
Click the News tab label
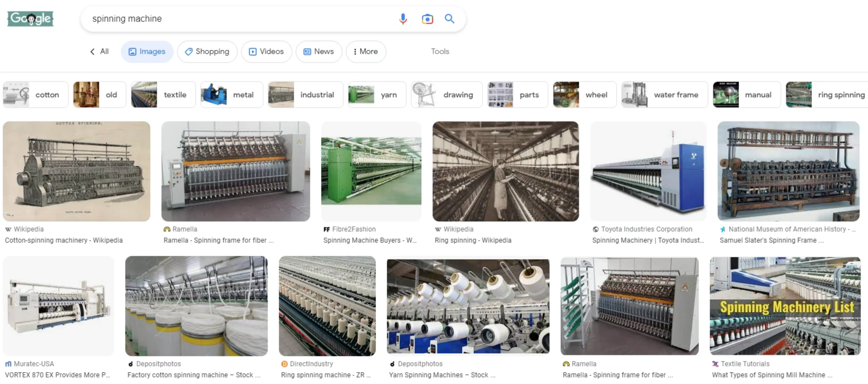click(323, 51)
